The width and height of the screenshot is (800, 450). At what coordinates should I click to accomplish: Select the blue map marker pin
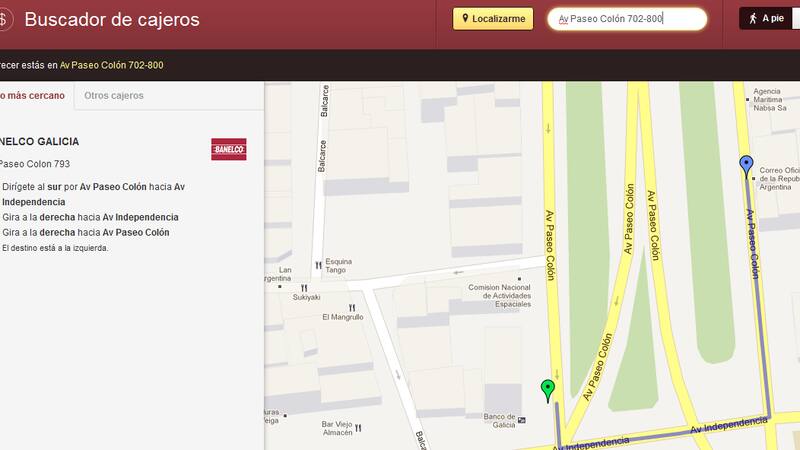point(746,165)
